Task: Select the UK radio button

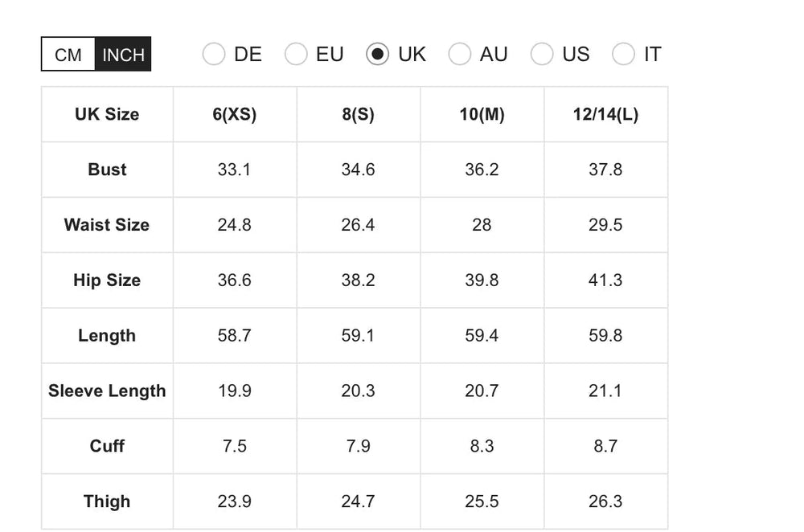Action: (x=378, y=55)
